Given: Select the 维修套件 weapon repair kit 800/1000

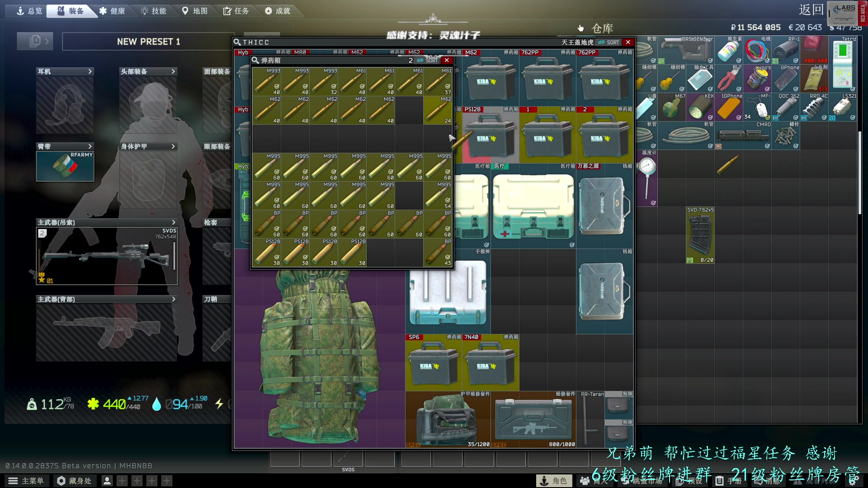Looking at the screenshot, I should 533,419.
